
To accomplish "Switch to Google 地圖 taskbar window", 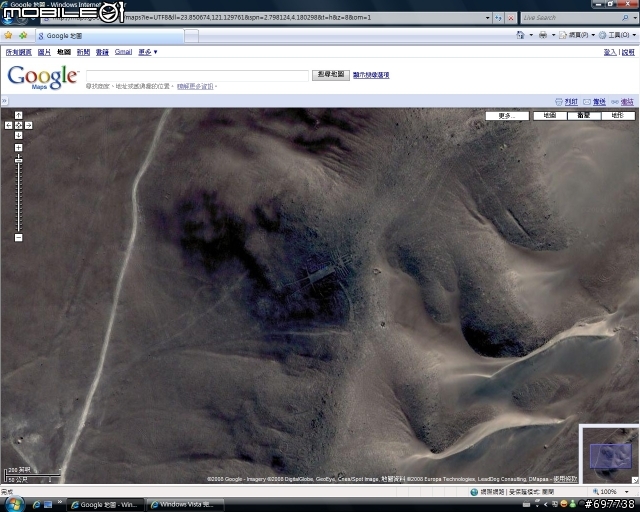I will [x=105, y=505].
